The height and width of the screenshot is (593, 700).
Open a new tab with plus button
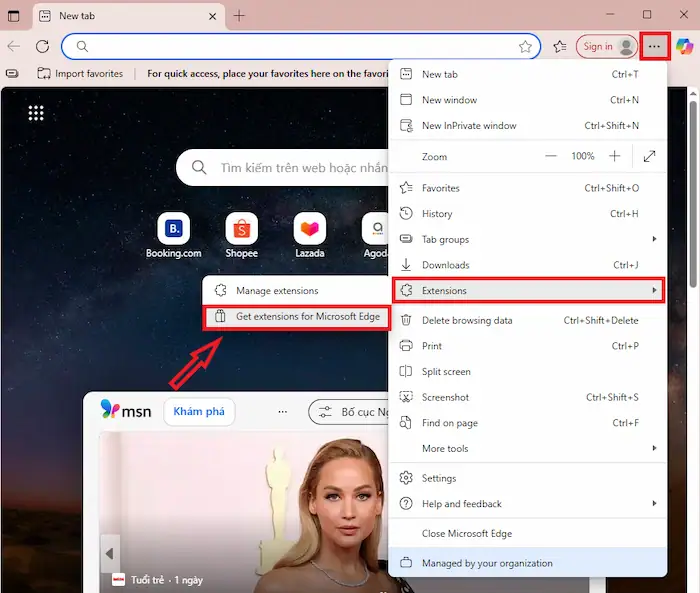(239, 16)
